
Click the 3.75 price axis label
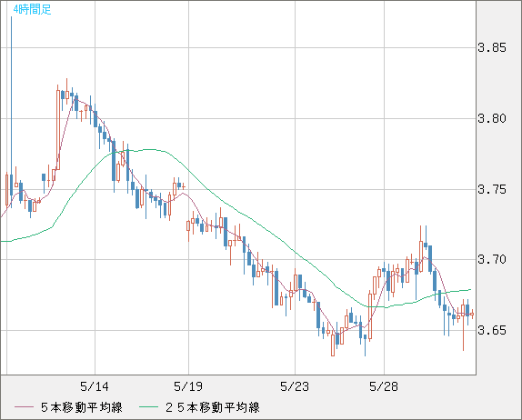pos(492,190)
